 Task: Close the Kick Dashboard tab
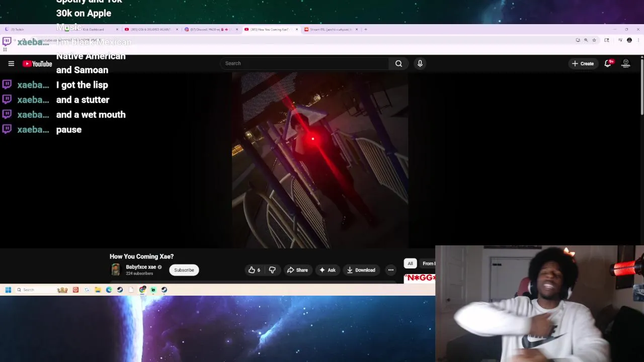click(117, 29)
